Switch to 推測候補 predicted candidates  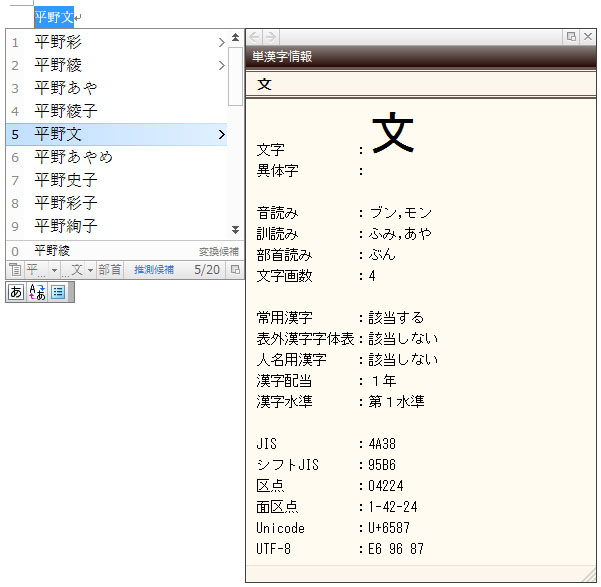click(154, 270)
